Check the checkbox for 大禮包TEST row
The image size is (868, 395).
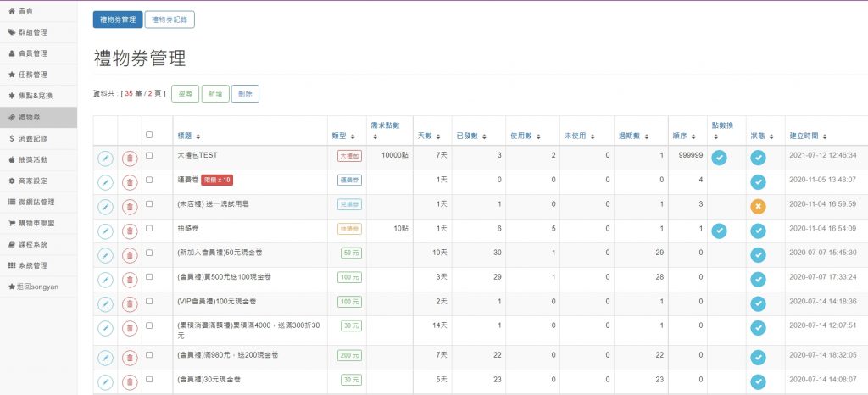150,156
